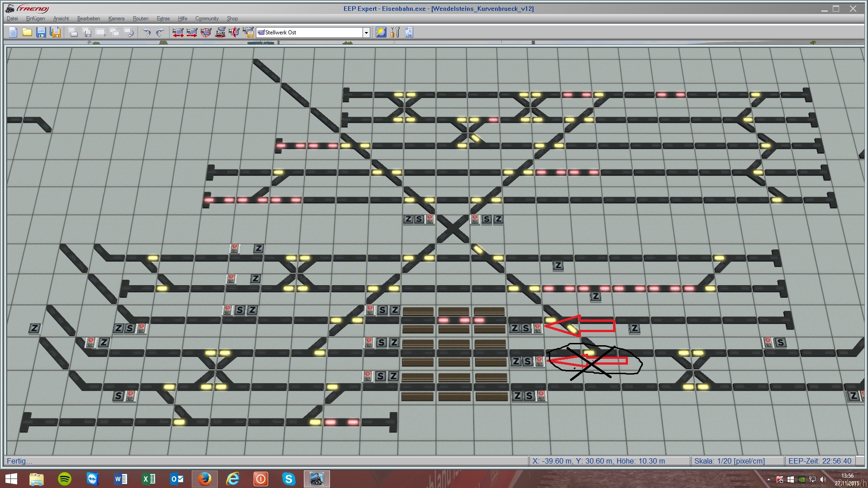Image resolution: width=868 pixels, height=488 pixels.
Task: Open the Extras menu
Action: tap(163, 19)
